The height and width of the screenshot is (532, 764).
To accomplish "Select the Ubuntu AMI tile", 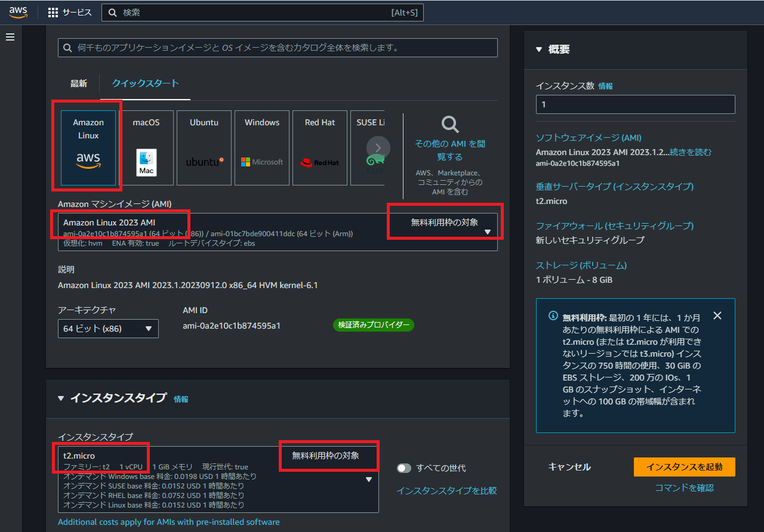I will click(x=204, y=148).
